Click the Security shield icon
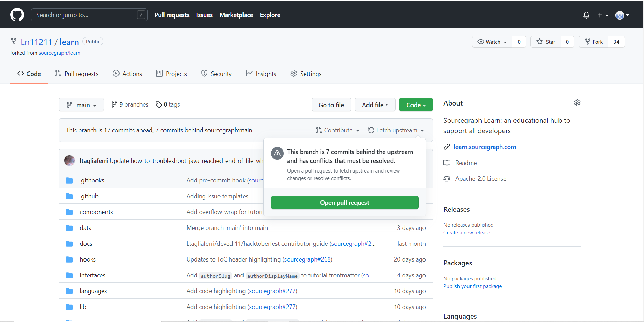Screen dimensions: 644x322 [x=205, y=73]
